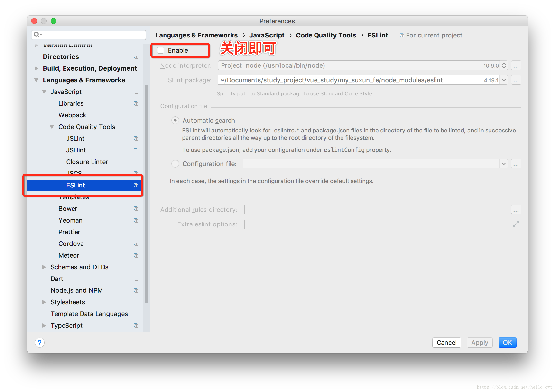Click the project-level icon beside Yeoman
Image resolution: width=555 pixels, height=392 pixels.
coord(136,220)
